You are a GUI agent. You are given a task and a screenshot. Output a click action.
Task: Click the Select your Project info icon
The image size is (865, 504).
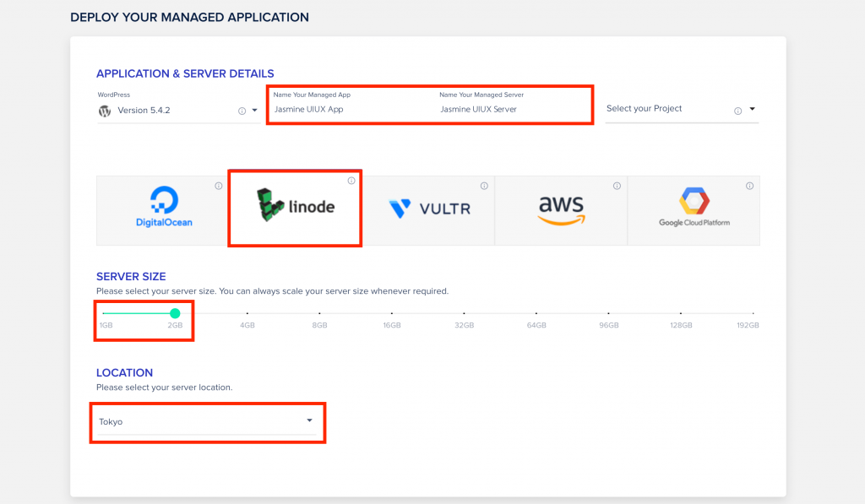[737, 111]
